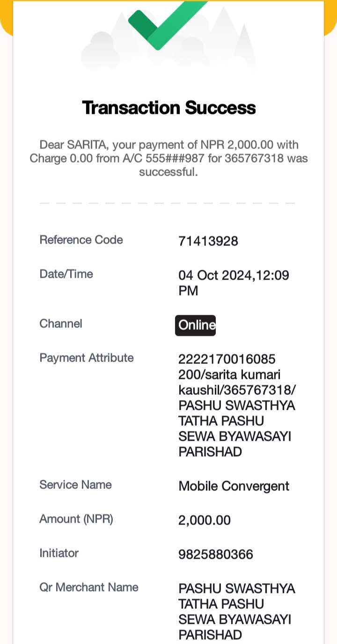
Task: Tap the Date/Time label
Action: tap(66, 274)
